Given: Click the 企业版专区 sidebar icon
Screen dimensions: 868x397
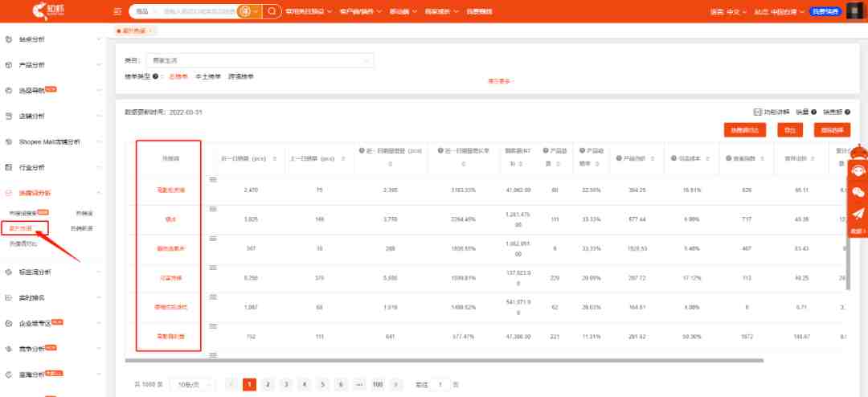Looking at the screenshot, I should click(9, 323).
